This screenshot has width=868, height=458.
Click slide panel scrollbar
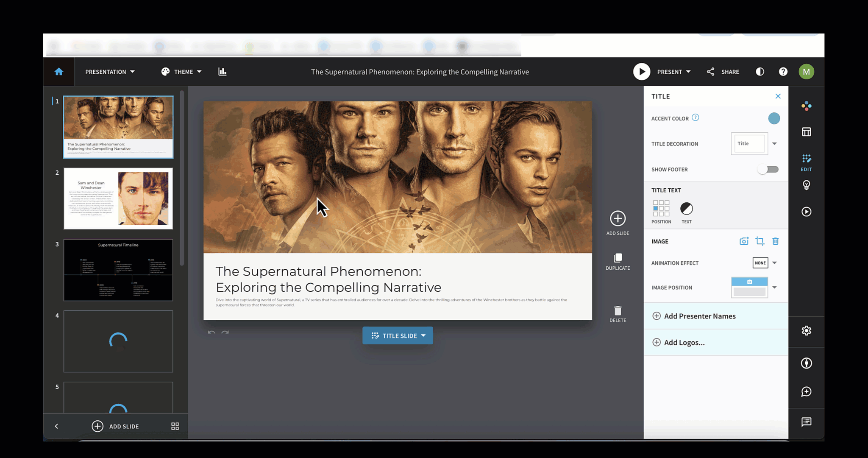[182, 178]
